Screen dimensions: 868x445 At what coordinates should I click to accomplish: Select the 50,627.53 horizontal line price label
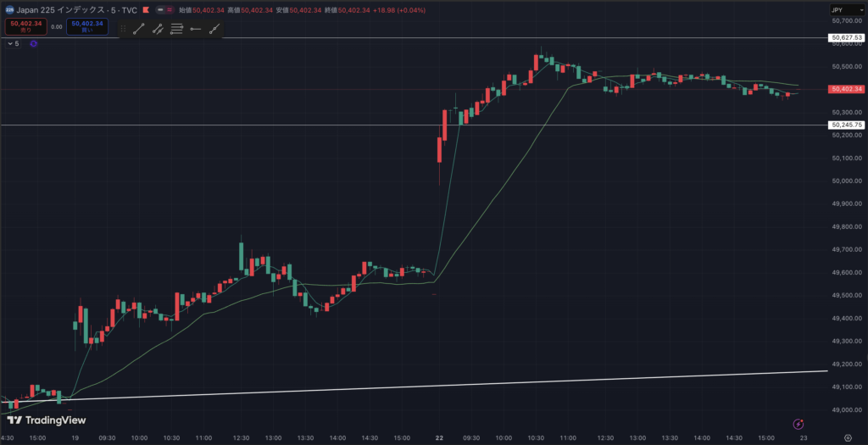(x=847, y=38)
